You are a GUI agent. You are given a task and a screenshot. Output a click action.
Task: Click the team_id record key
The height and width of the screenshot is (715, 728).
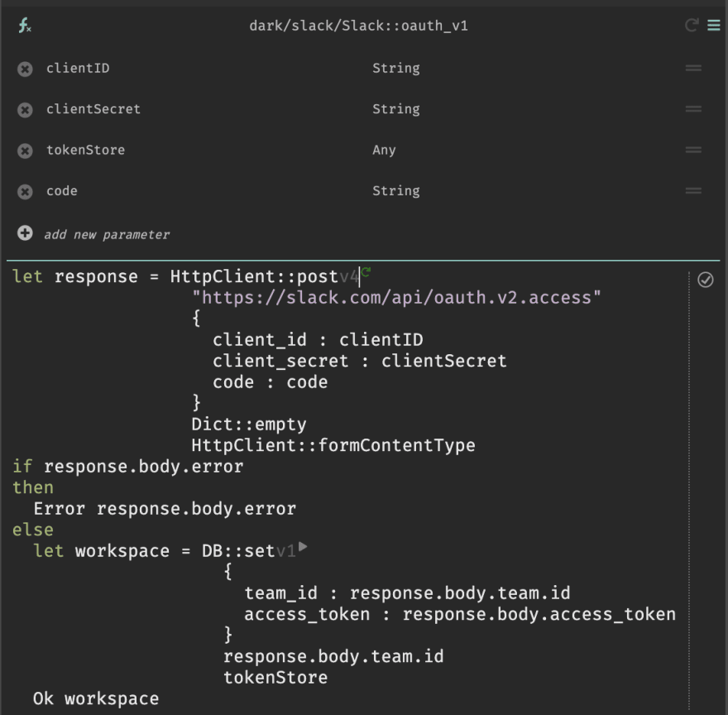[281, 593]
